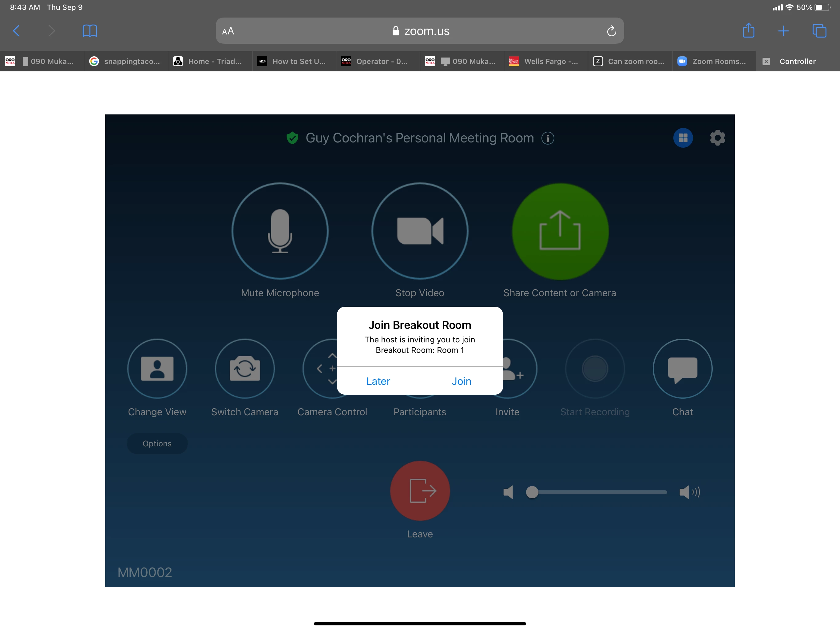Click the Mute Microphone button
The height and width of the screenshot is (630, 840).
pos(280,231)
